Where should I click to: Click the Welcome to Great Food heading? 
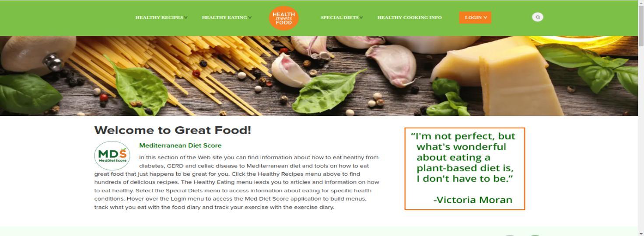pos(173,130)
